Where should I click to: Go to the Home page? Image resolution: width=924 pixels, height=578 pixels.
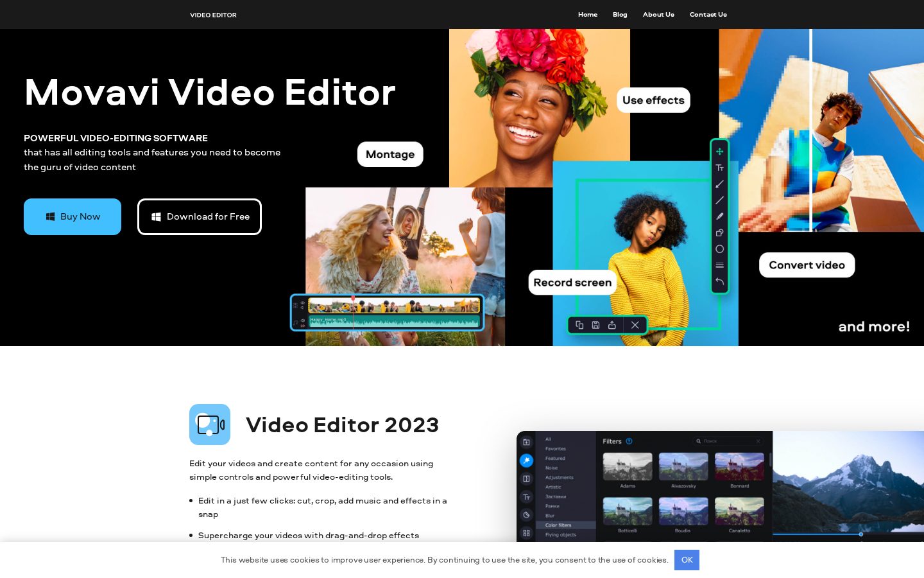click(588, 14)
